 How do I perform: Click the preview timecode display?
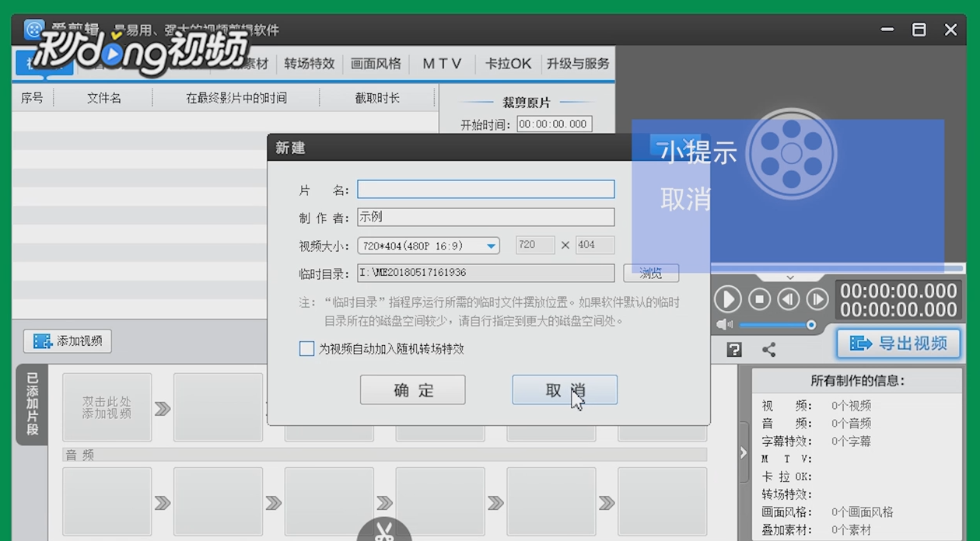[x=898, y=300]
